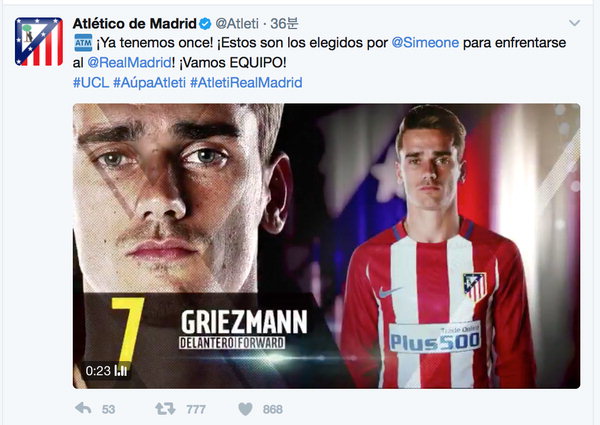Viewport: 600px width, 425px height.
Task: Click the 777 retweet count
Action: coord(196,410)
